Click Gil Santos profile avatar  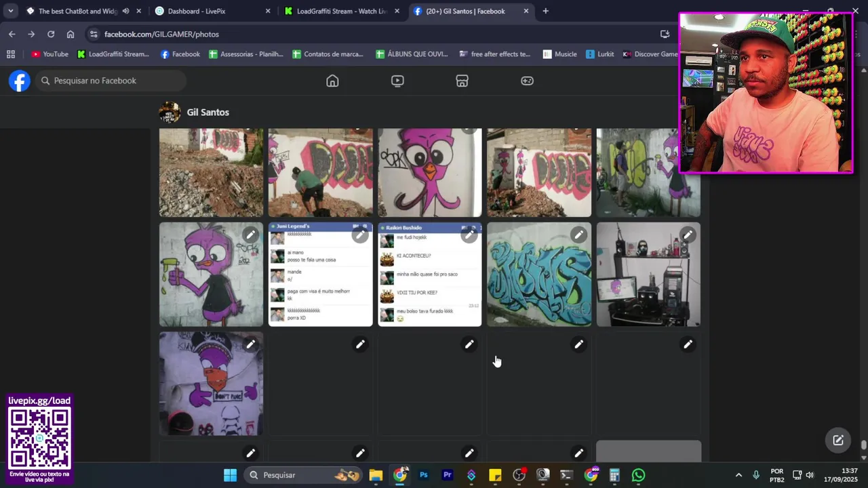click(x=170, y=113)
